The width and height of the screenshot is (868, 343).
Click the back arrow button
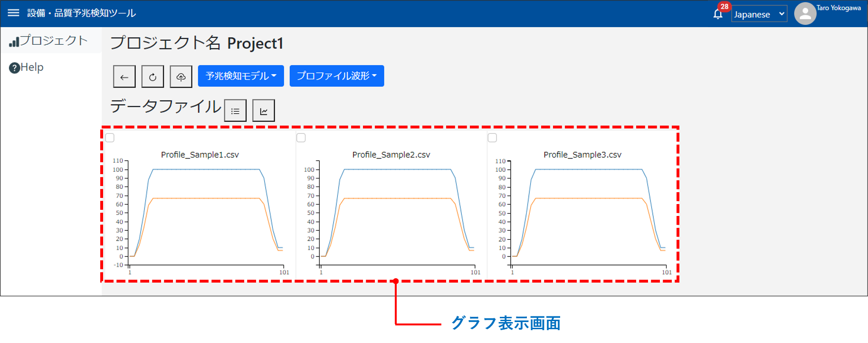(124, 77)
